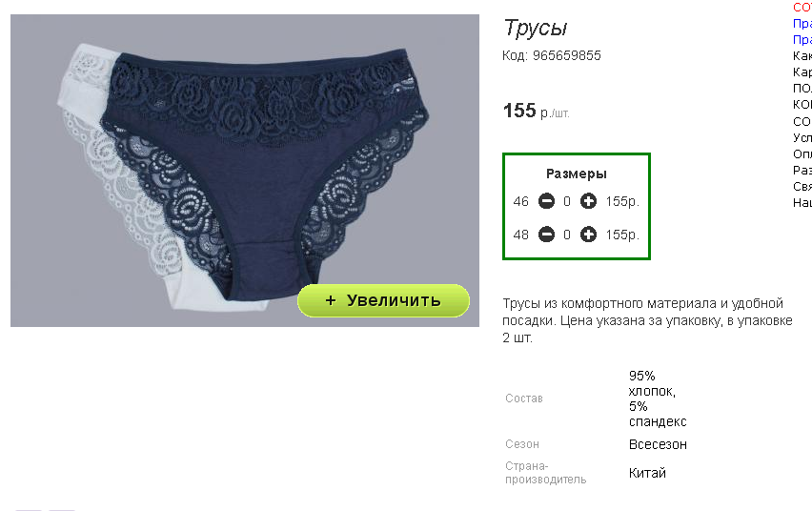
Task: Open the sidebar link starting with Наш
Action: (802, 203)
